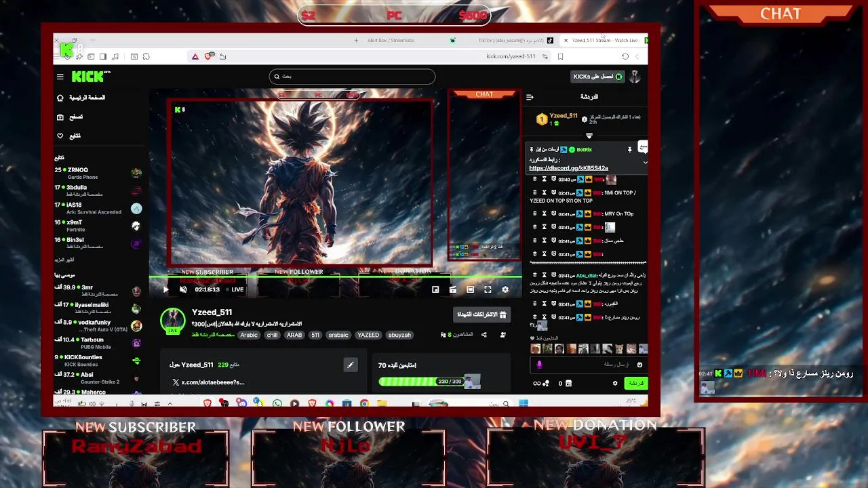The height and width of the screenshot is (488, 868).
Task: Open gifted subscriptions button
Action: 481,314
